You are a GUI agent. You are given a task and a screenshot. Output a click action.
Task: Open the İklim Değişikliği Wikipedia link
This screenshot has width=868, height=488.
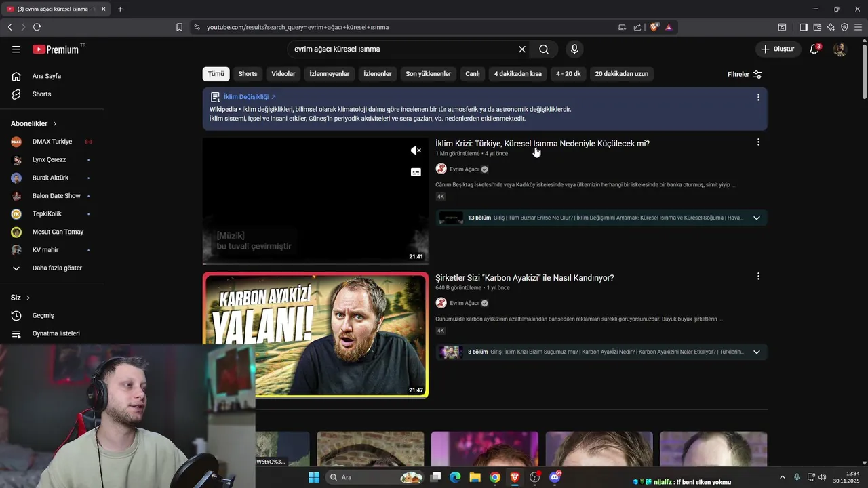click(x=250, y=97)
